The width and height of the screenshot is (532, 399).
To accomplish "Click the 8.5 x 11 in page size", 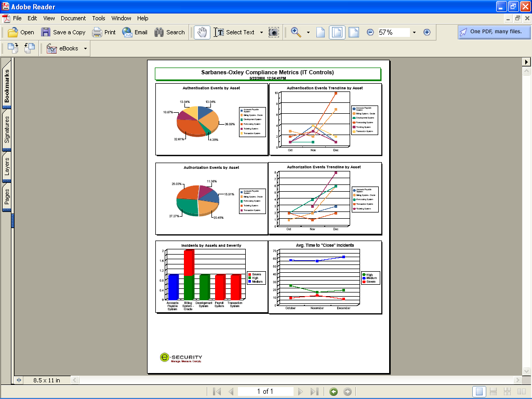I will point(47,380).
